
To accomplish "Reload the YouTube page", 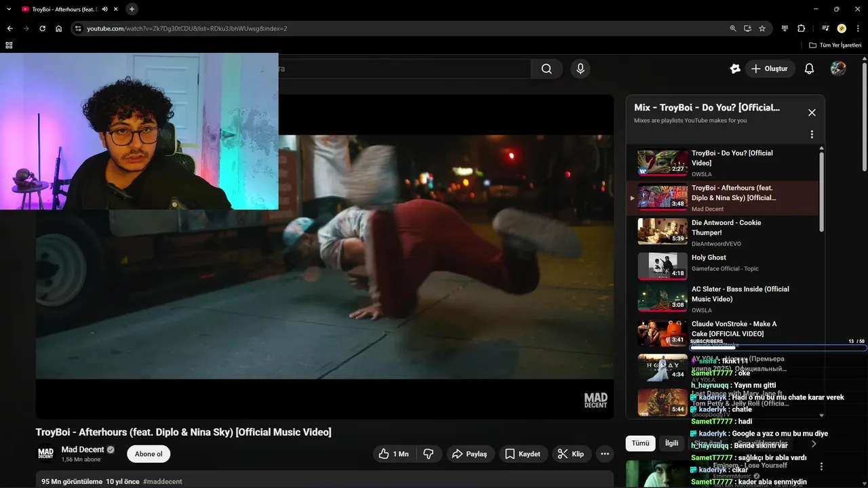I will [x=42, y=28].
